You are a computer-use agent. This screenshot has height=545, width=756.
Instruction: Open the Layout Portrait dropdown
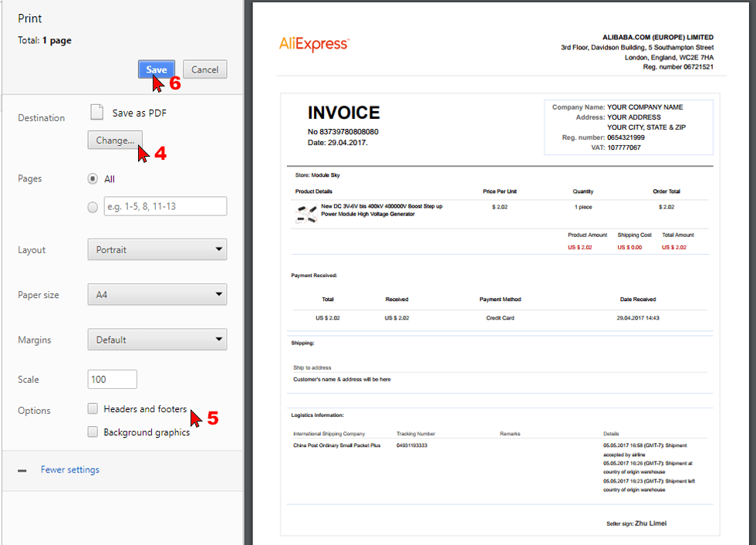click(157, 250)
